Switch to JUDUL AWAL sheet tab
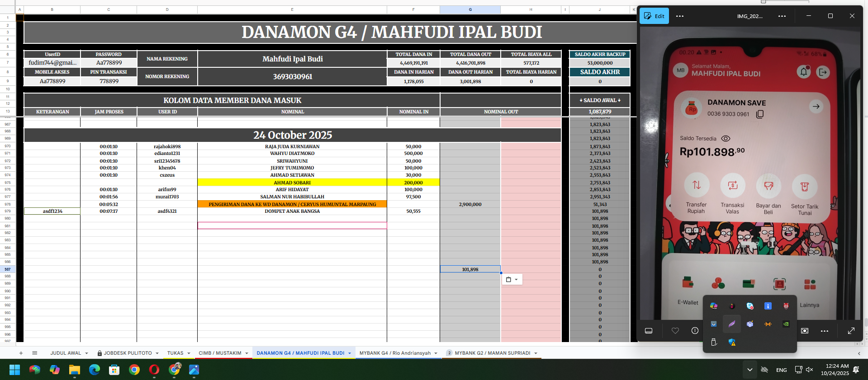This screenshot has height=380, width=868. pos(66,353)
